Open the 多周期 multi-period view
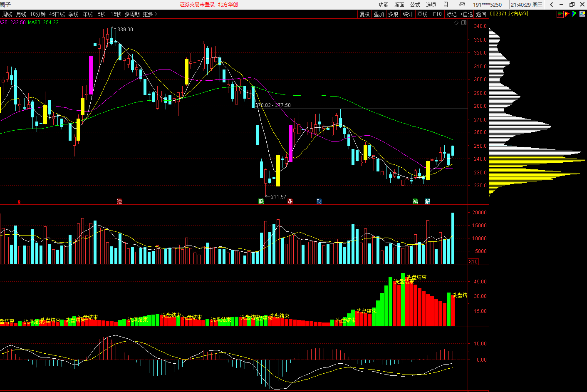The image size is (587, 392). (132, 14)
